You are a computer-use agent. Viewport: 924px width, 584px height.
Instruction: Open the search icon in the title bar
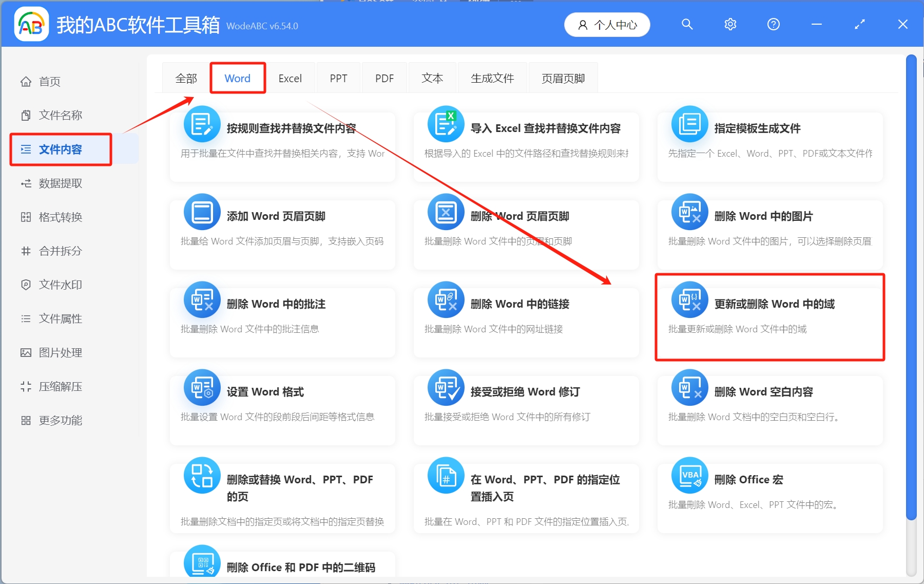tap(687, 24)
